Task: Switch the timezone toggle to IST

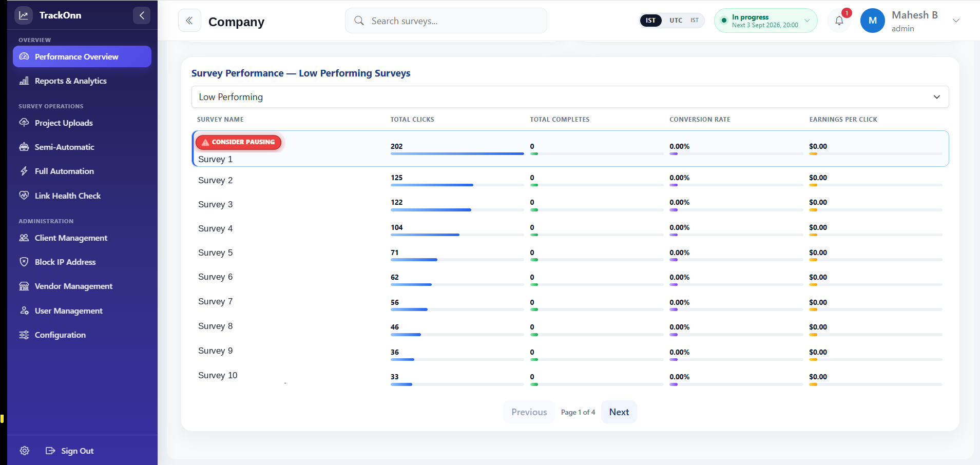Action: 650,21
